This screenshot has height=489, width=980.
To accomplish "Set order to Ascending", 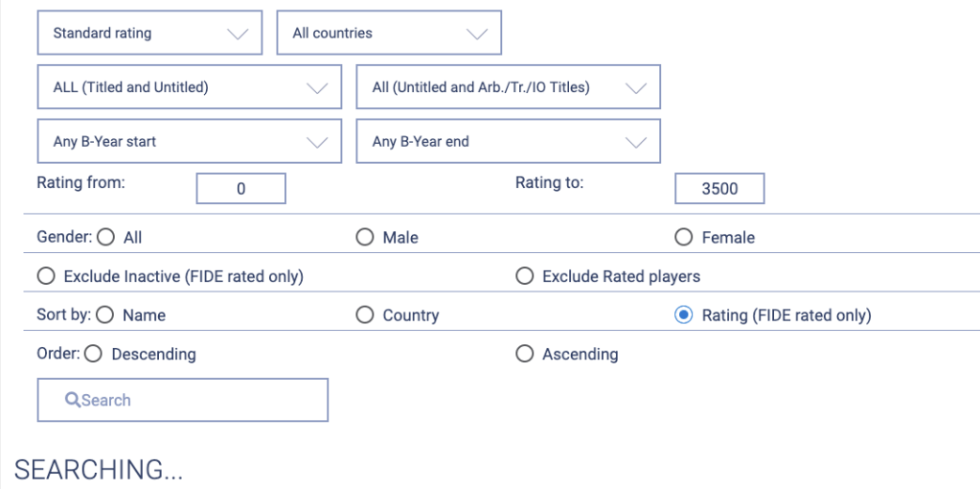I will click(524, 354).
